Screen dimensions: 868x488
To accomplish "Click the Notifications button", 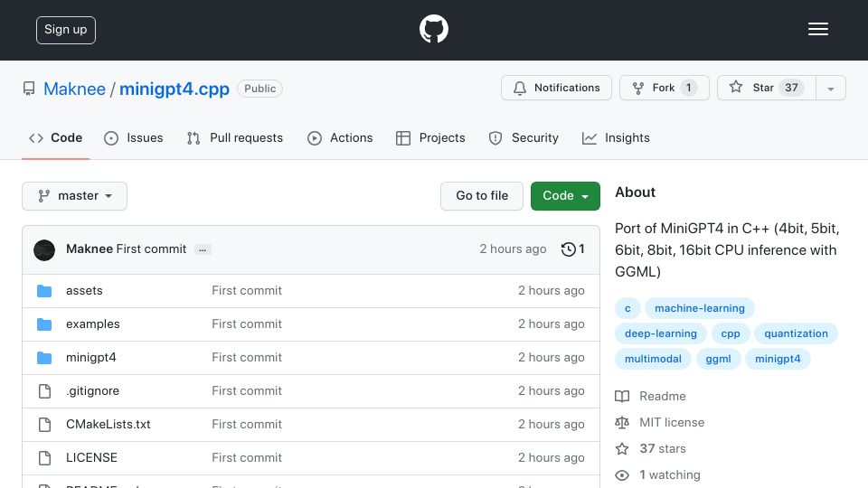I will pyautogui.click(x=556, y=88).
